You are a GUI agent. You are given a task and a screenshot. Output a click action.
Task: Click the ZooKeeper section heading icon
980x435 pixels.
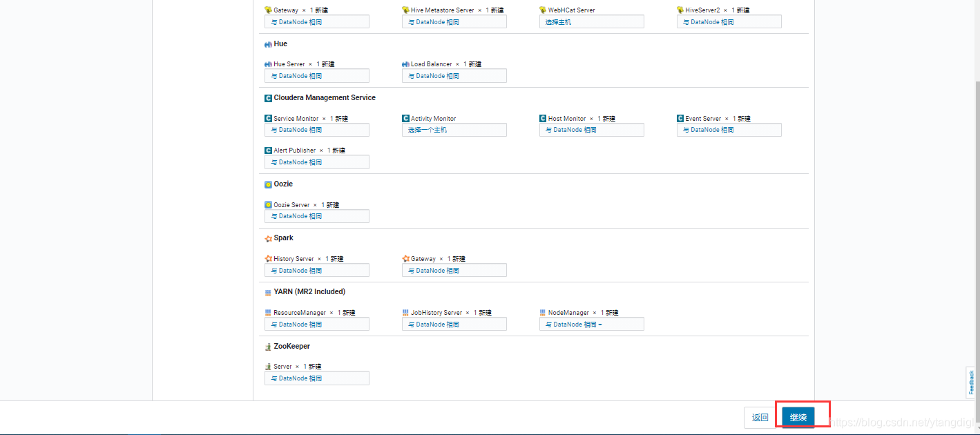coord(268,347)
